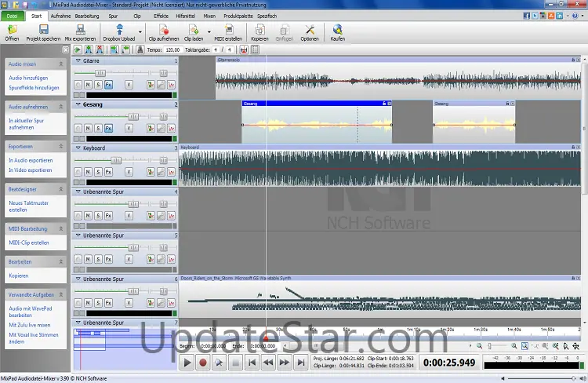Jump to start with skip-back button
Viewport: 588px width, 383px height.
pyautogui.click(x=252, y=363)
